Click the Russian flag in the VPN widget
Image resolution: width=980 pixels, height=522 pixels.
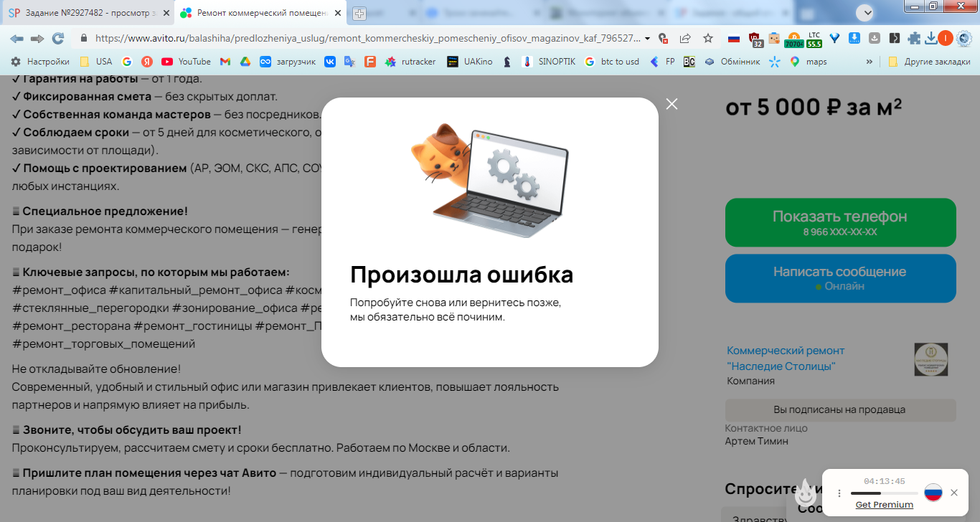coord(933,493)
